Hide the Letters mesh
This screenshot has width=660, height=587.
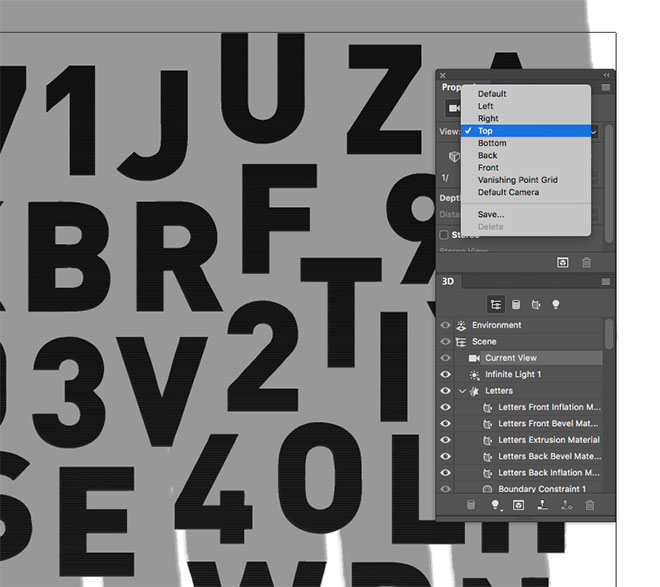pos(445,390)
